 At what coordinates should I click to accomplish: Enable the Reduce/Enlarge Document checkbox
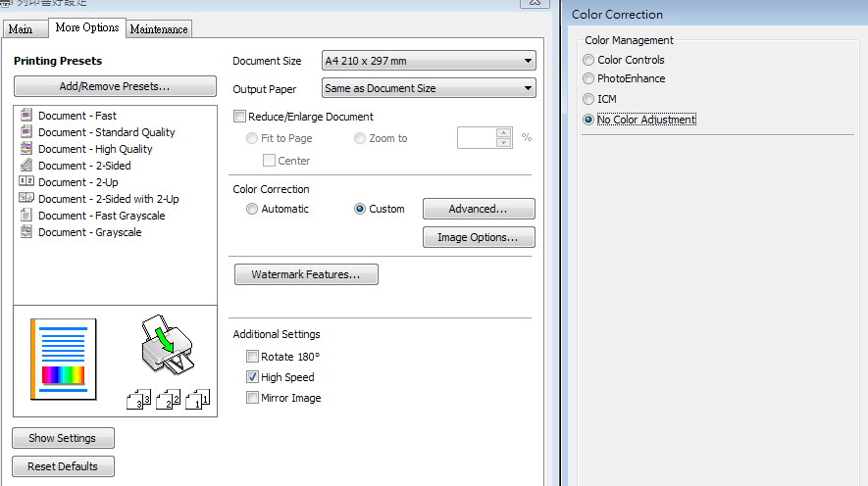pos(240,117)
